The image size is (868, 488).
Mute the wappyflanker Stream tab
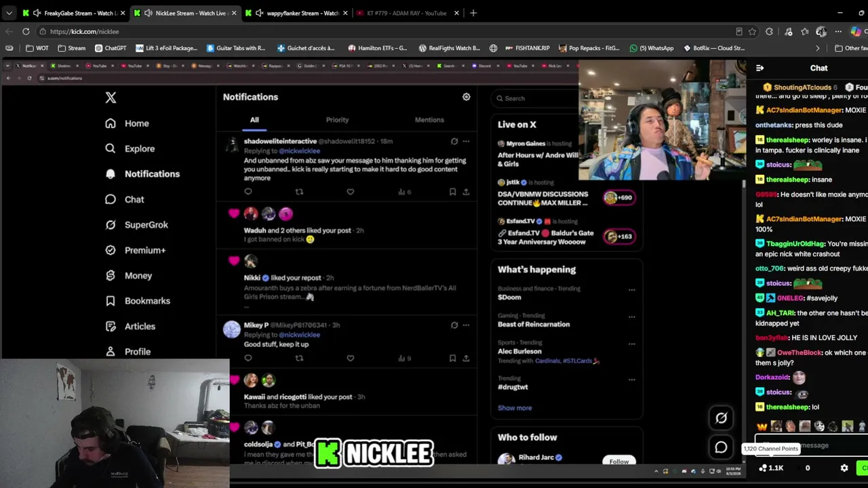coord(259,13)
